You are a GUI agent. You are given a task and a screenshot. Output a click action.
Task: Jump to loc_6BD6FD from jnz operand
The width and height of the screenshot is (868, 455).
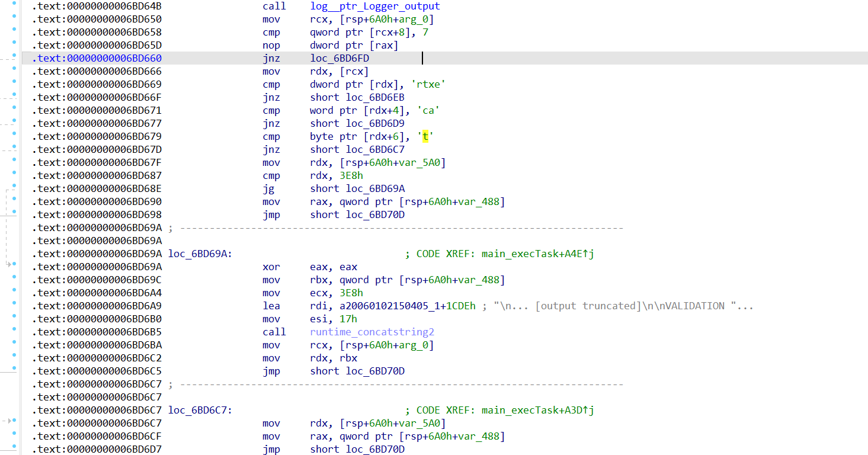tap(339, 58)
